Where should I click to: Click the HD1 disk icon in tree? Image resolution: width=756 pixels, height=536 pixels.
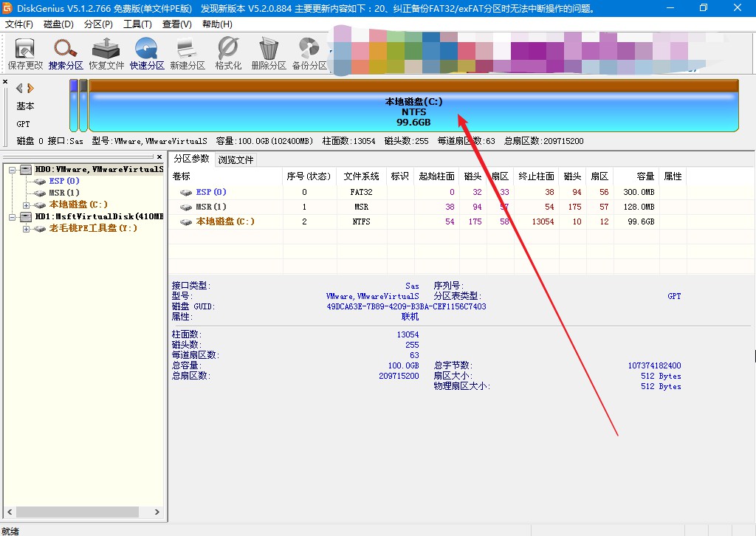click(26, 217)
